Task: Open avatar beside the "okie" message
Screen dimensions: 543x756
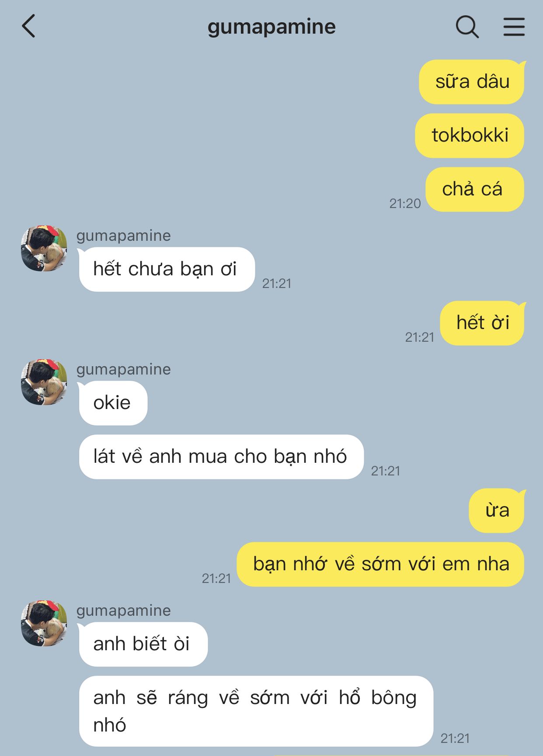Action: 44,382
